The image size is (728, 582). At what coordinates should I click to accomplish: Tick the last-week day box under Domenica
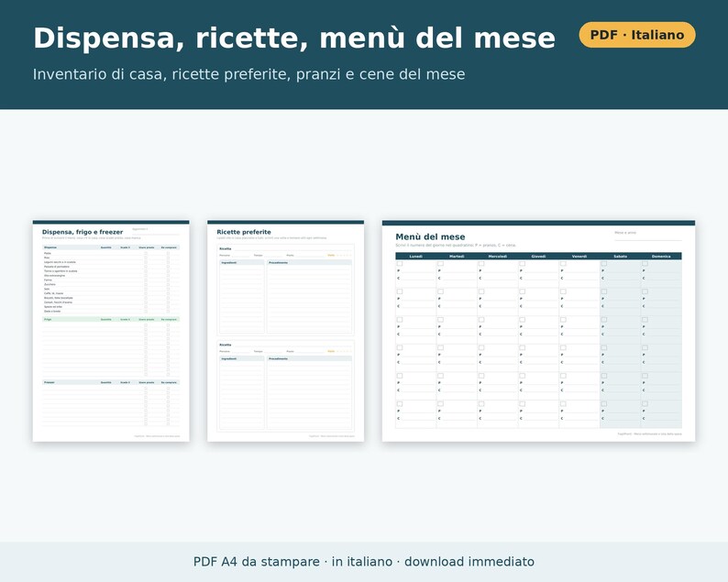coord(645,404)
